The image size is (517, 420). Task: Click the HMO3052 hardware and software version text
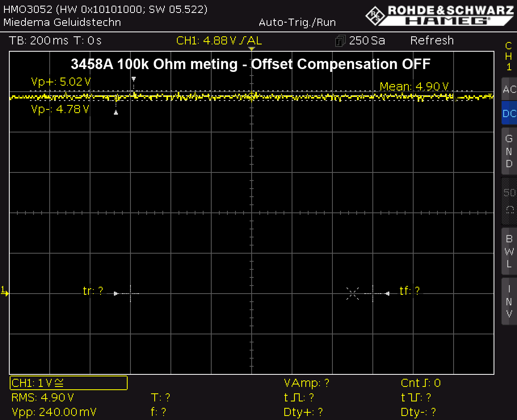pyautogui.click(x=105, y=9)
